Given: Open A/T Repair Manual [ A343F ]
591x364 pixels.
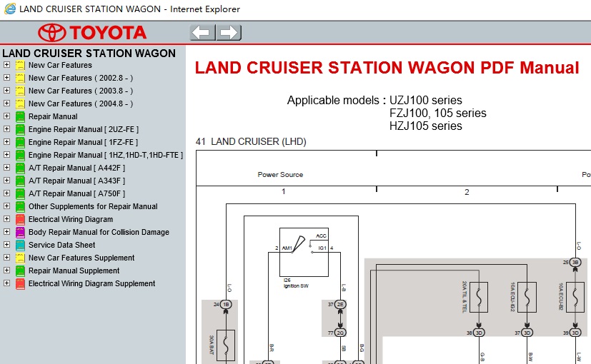Looking at the screenshot, I should point(77,181).
